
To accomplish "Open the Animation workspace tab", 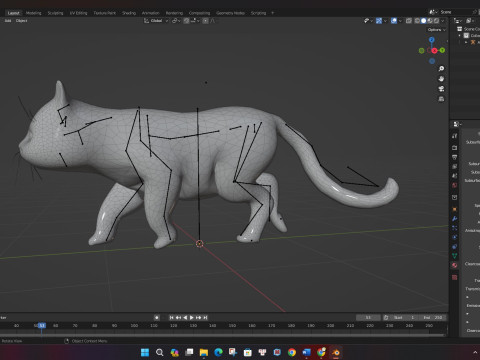I will (x=151, y=13).
